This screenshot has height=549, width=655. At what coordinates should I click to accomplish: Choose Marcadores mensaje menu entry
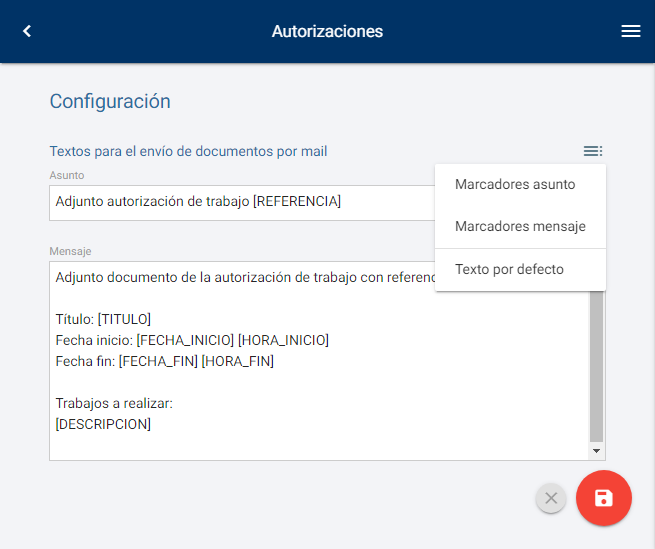519,226
